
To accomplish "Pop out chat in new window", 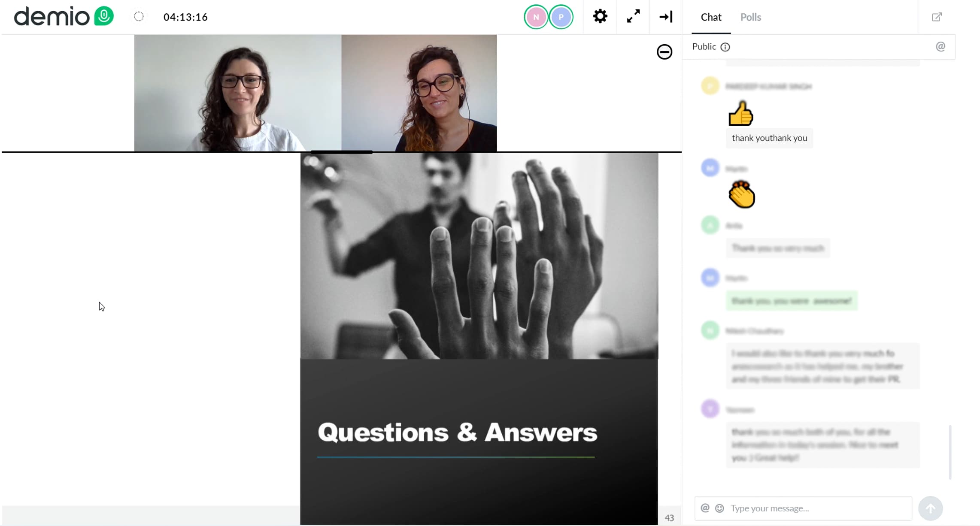I will pos(937,17).
